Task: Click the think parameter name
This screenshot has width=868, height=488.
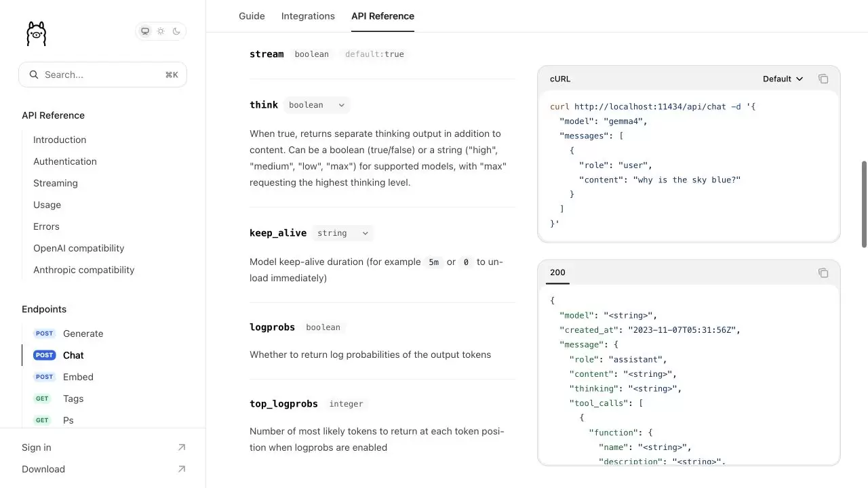Action: (x=264, y=105)
